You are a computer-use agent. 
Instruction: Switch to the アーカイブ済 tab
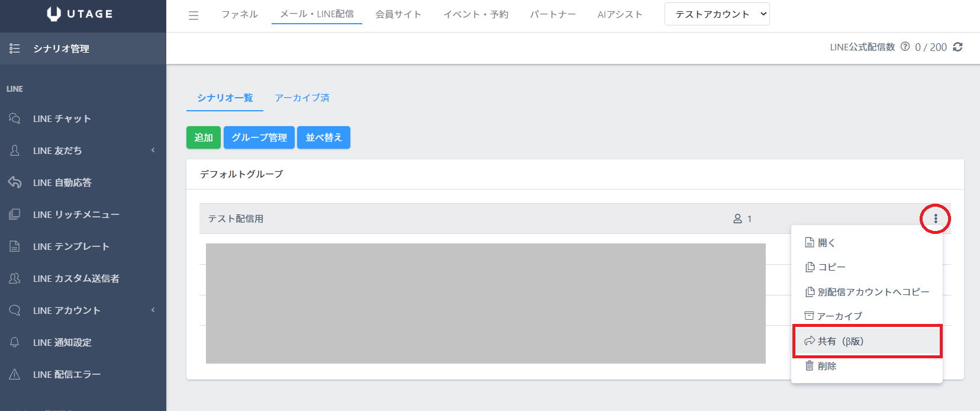click(x=302, y=98)
